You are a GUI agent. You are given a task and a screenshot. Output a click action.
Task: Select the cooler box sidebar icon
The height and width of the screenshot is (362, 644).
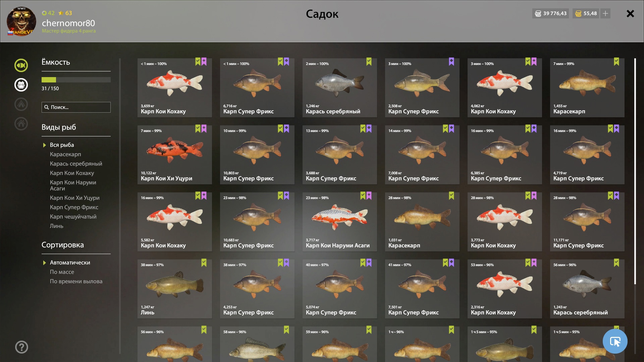click(21, 85)
